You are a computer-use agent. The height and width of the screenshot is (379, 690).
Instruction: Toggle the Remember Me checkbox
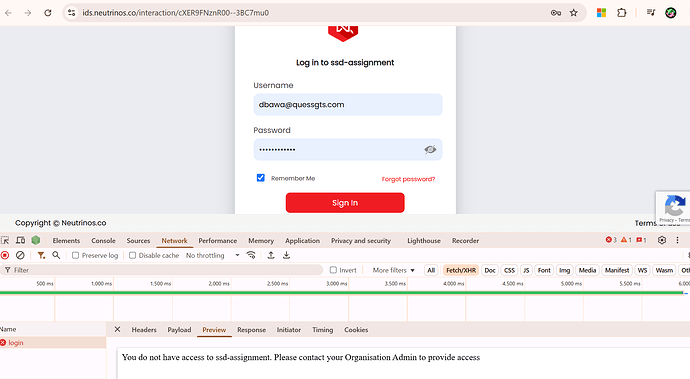point(261,178)
